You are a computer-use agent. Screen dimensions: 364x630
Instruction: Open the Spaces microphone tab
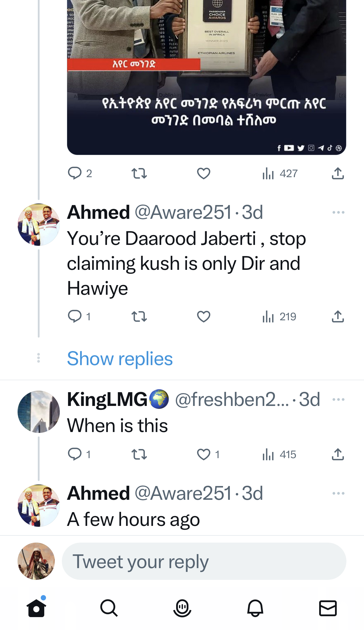tap(182, 608)
